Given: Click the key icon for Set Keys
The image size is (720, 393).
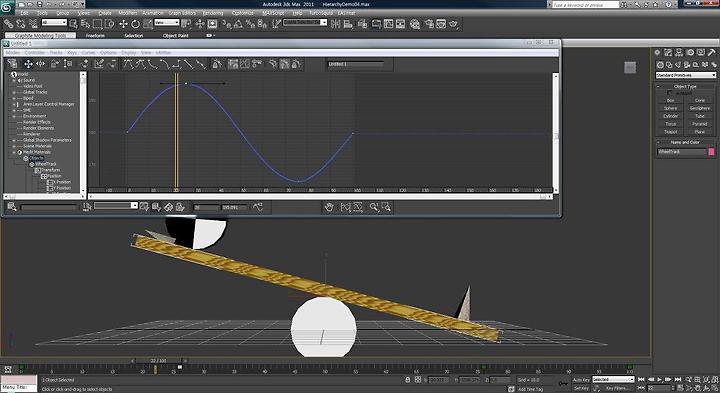Looking at the screenshot, I should [563, 383].
